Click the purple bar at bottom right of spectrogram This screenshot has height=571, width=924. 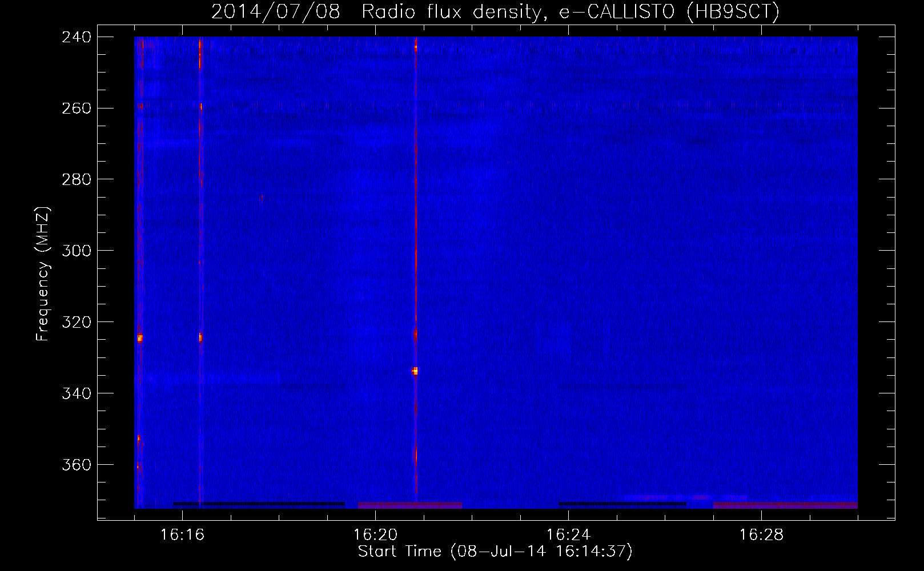tap(785, 505)
